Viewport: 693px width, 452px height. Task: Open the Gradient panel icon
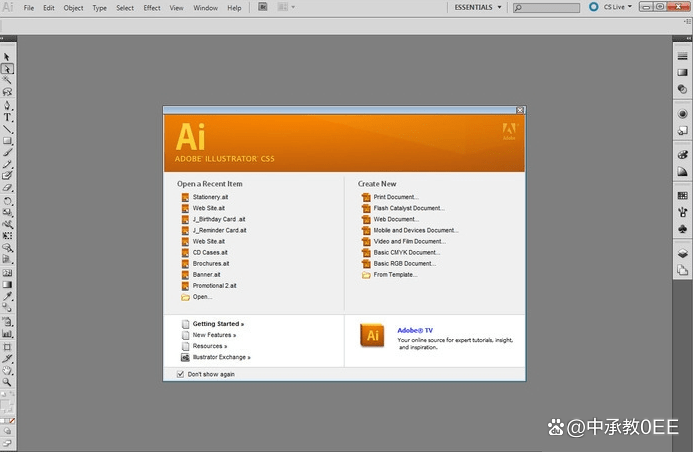point(682,72)
